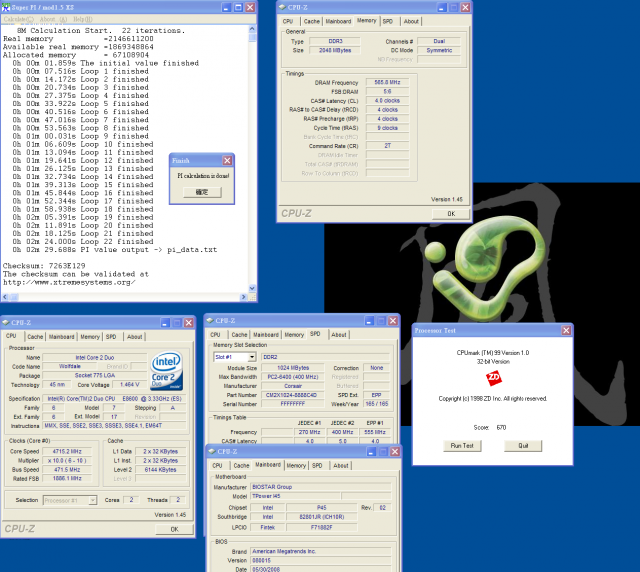Image resolution: width=640 pixels, height=572 pixels.
Task: Minimize the Super PI window
Action: 227,7
